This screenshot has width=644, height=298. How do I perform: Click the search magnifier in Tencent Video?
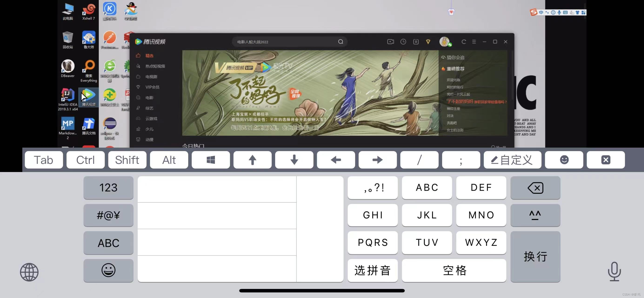[x=340, y=42]
